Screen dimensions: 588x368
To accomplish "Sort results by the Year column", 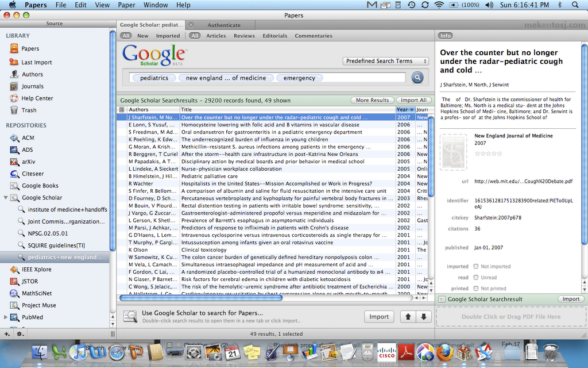I will click(405, 110).
